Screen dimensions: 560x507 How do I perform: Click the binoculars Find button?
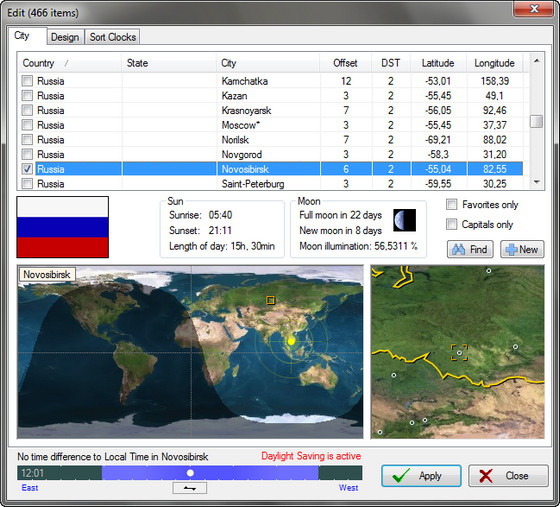470,249
